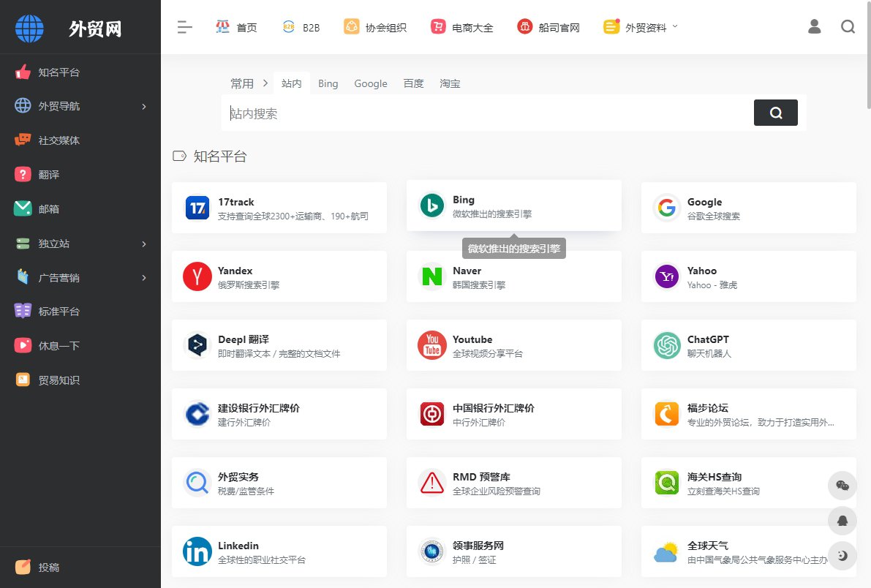The height and width of the screenshot is (588, 871).
Task: Click the Deepl 翻译 logo icon
Action: (x=197, y=345)
